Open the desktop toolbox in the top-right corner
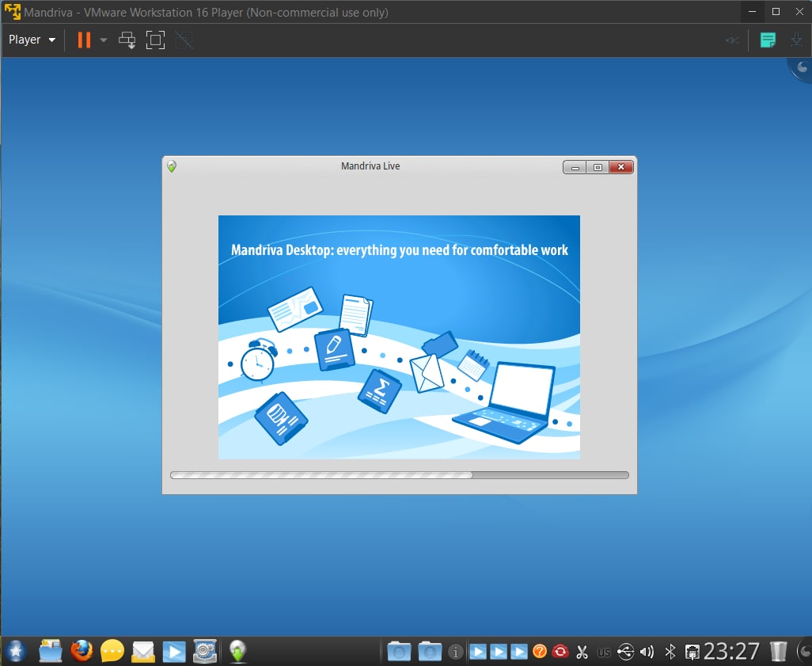The image size is (812, 666). [802, 67]
